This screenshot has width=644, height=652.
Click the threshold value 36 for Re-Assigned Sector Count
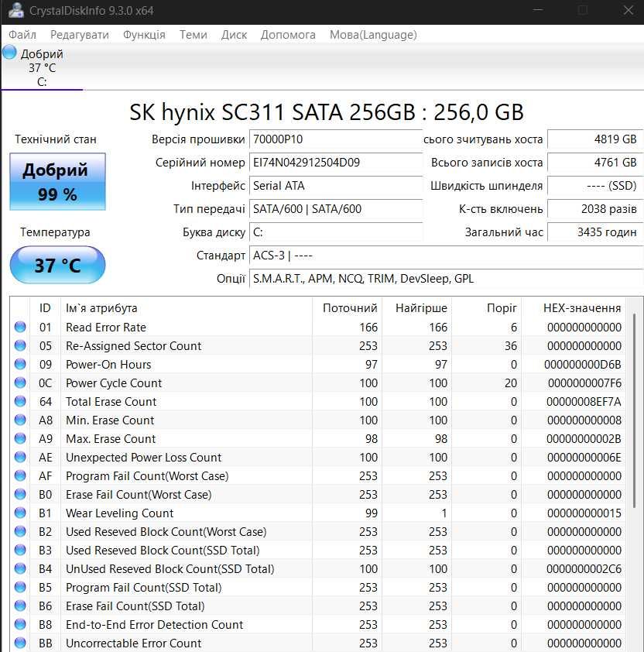(511, 346)
